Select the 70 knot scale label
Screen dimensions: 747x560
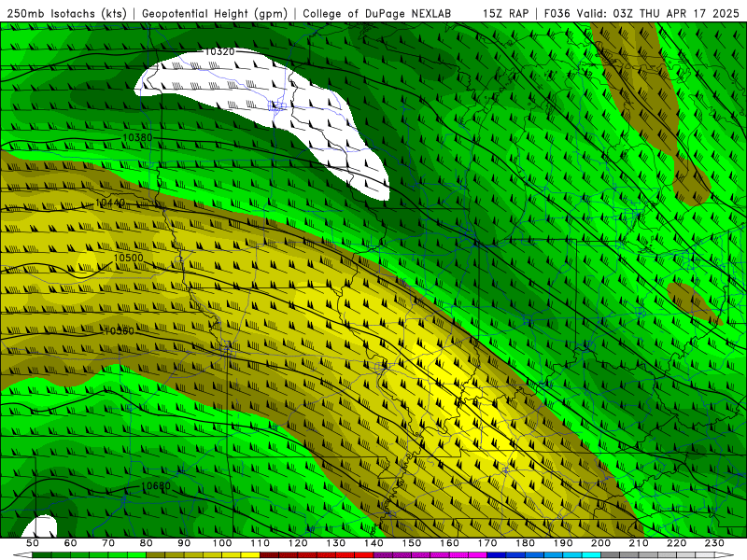point(108,543)
